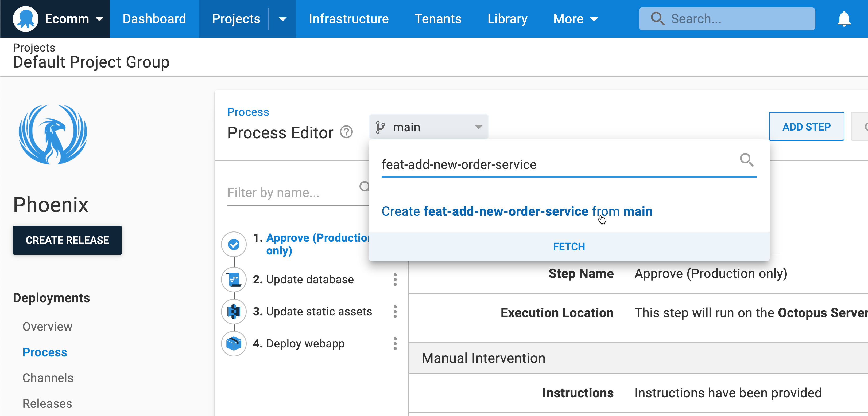Switch to the Tenants section
Screen dimensions: 868x416
(438, 19)
